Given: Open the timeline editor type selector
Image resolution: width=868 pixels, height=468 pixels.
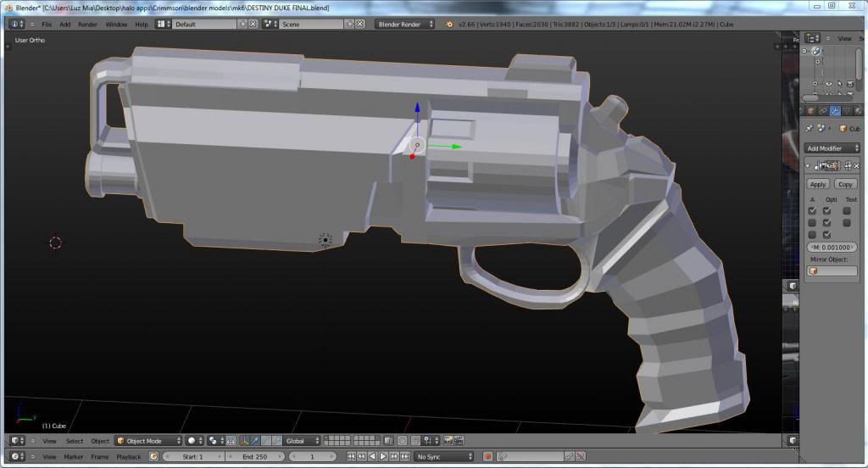Looking at the screenshot, I should [17, 457].
